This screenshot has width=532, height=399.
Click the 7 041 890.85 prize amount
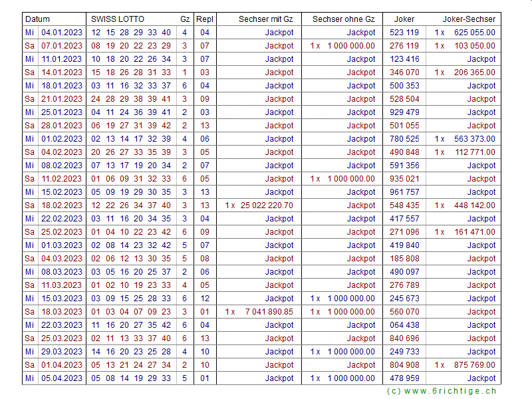[x=269, y=312]
